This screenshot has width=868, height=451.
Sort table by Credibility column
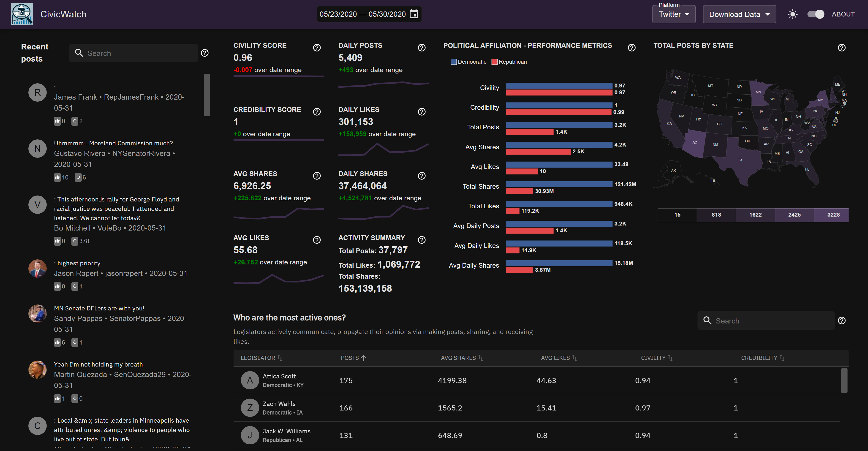(762, 358)
